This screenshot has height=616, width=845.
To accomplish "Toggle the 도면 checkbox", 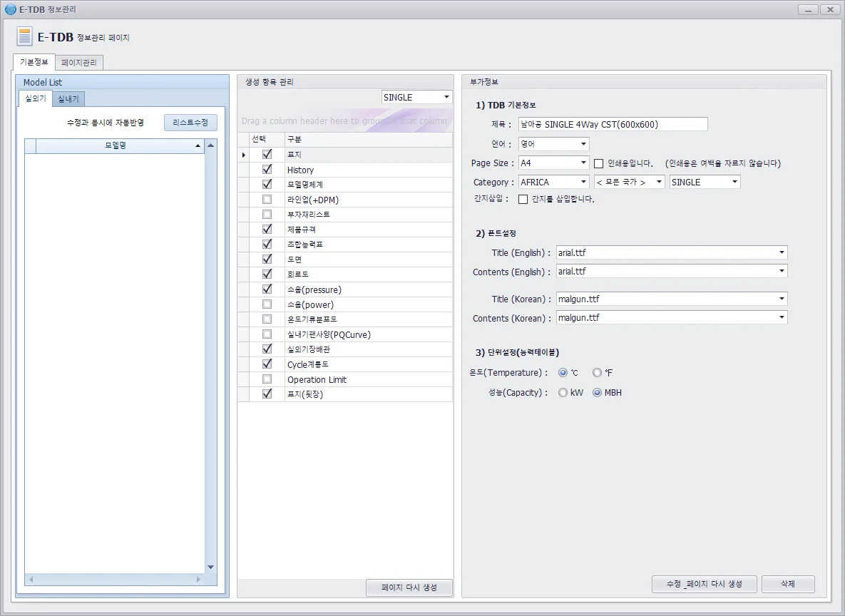I will tap(267, 260).
